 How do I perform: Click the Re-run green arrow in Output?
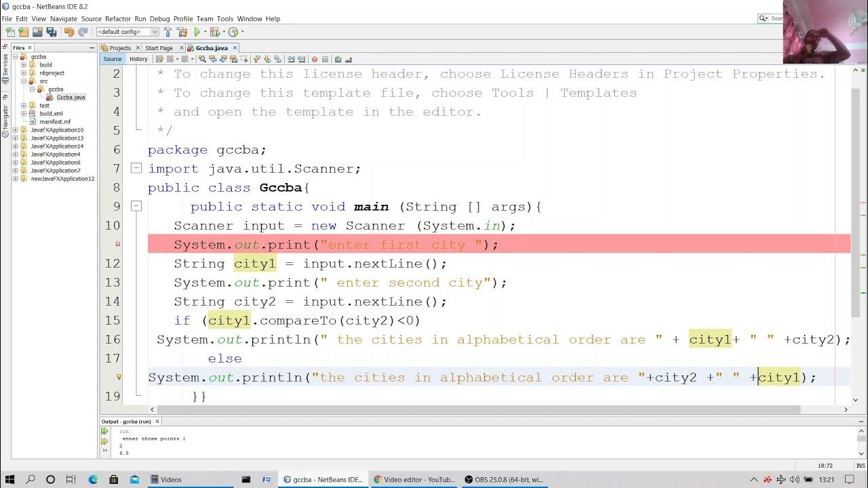tap(104, 431)
